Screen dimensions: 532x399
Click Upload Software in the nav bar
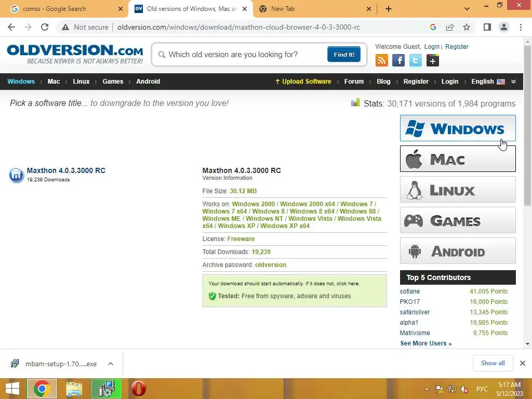(x=303, y=82)
